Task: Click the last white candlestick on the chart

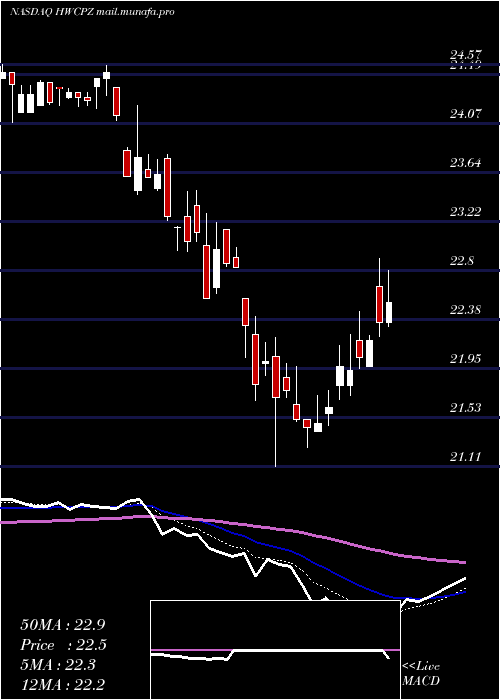Action: (x=389, y=312)
